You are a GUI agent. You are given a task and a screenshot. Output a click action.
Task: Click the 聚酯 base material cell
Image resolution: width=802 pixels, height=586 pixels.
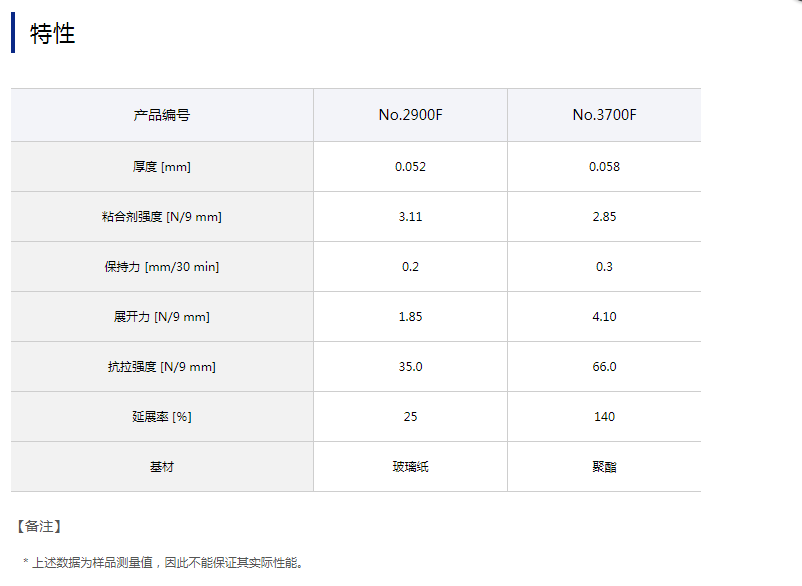[604, 467]
